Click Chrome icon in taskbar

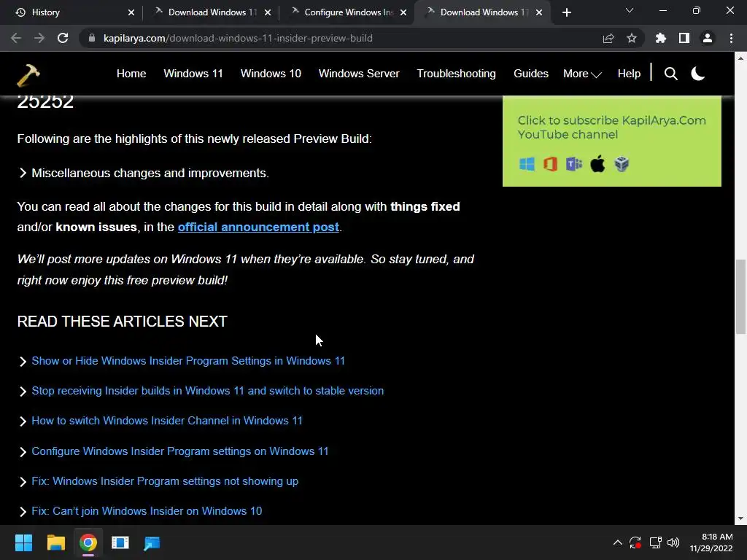pos(88,542)
